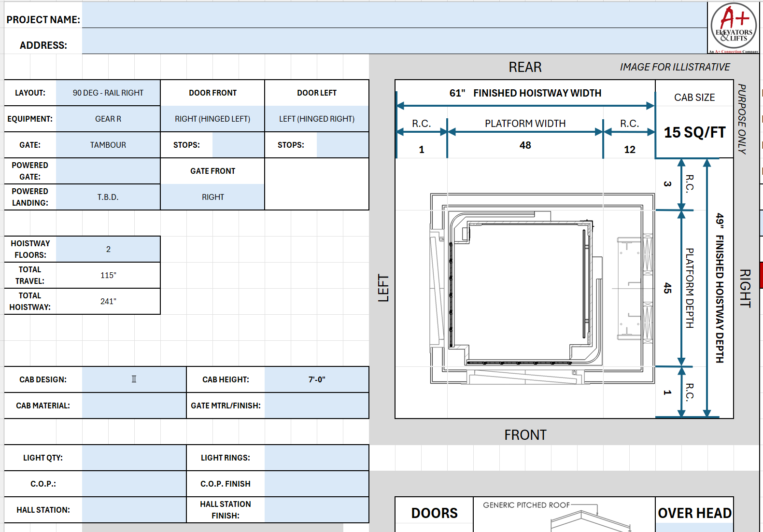Click the 15 SQ/FT cab size cell
This screenshot has height=532, width=763.
[694, 133]
